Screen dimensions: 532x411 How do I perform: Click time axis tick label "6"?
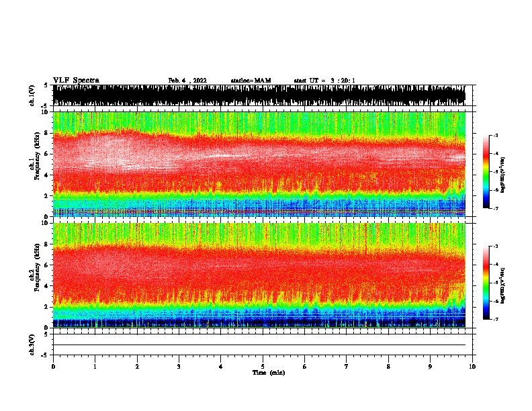pyautogui.click(x=304, y=367)
